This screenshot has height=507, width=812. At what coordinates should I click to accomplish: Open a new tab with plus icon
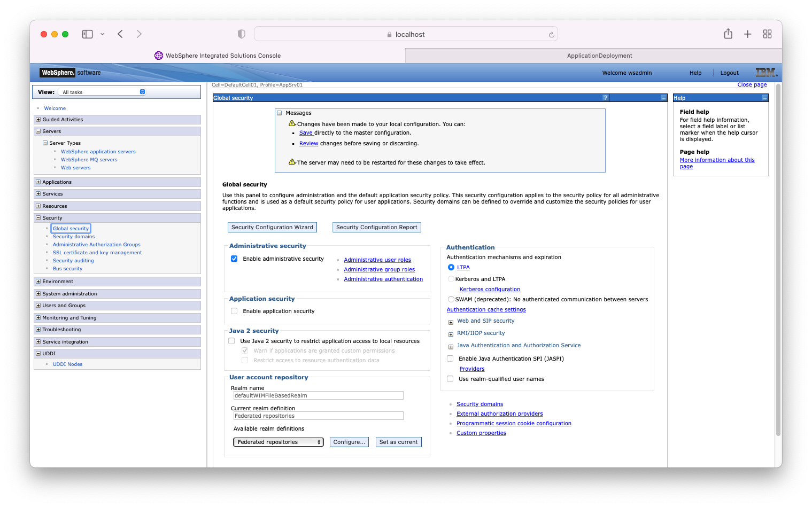point(747,34)
